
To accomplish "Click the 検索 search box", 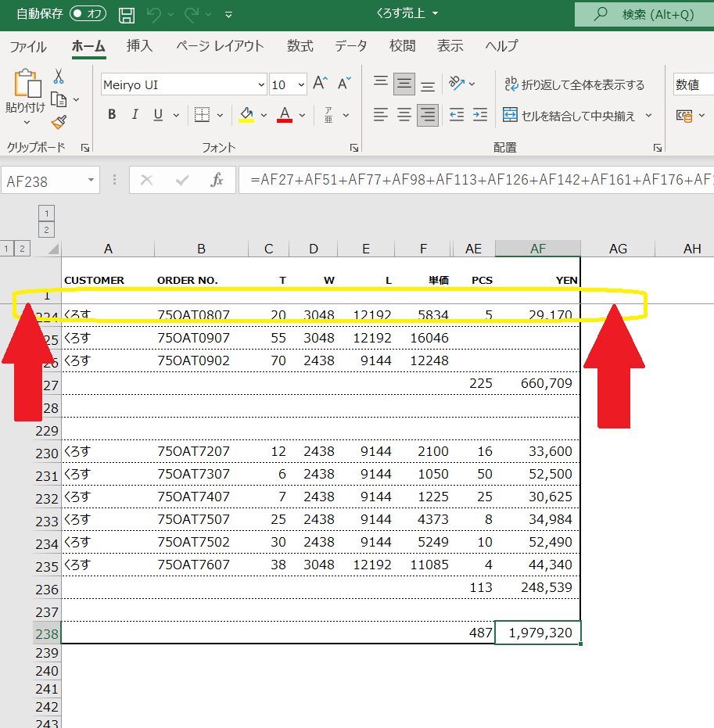I will click(x=644, y=14).
